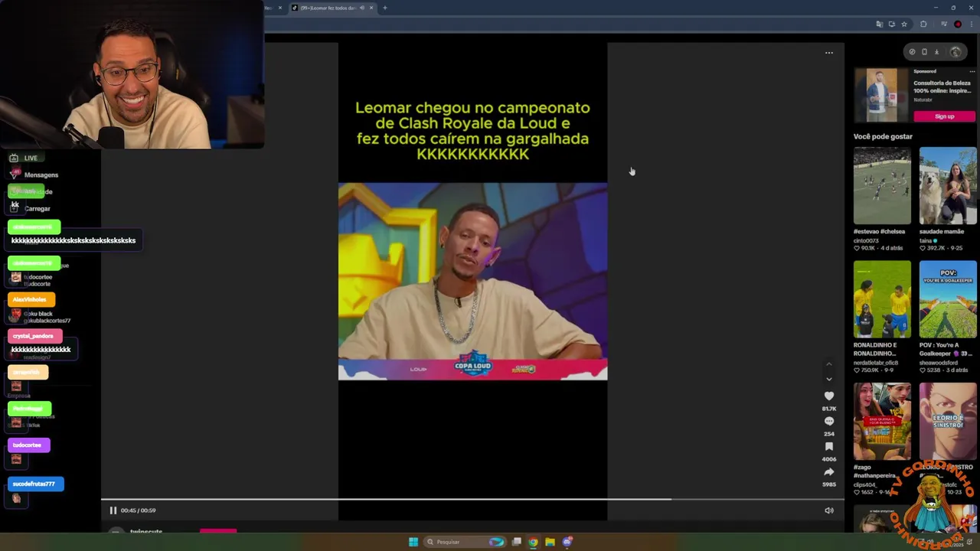Open a new browser tab with plus
Image resolution: width=980 pixels, height=551 pixels.
pyautogui.click(x=385, y=8)
